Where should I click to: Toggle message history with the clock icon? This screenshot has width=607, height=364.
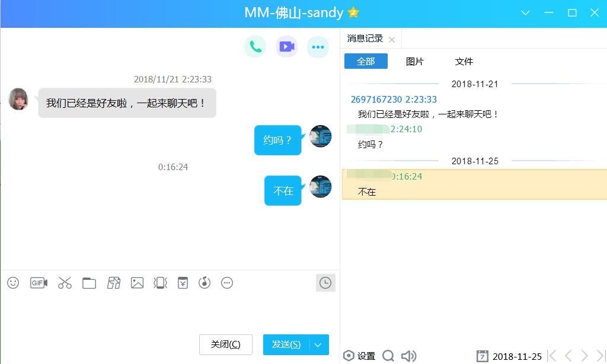tap(325, 283)
